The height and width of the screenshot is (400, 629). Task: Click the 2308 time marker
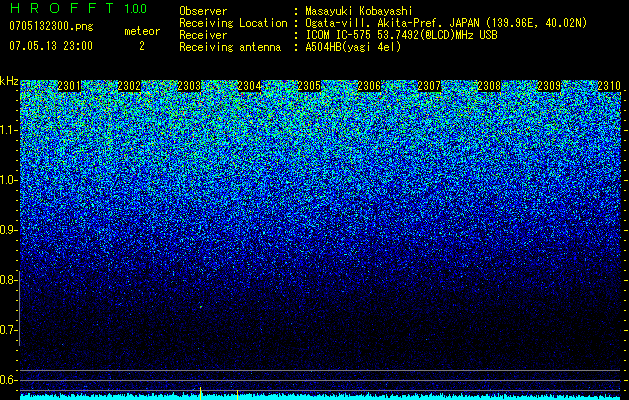pyautogui.click(x=489, y=86)
